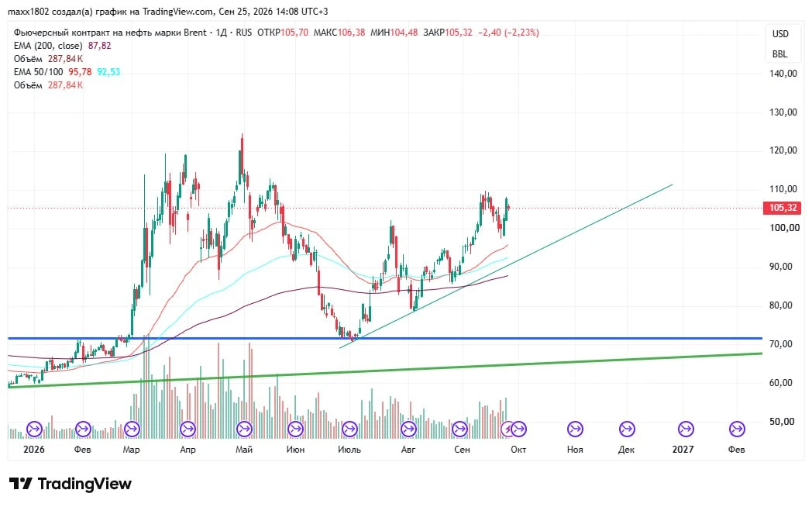Click the event marker above Июн
The image size is (812, 507).
(295, 429)
